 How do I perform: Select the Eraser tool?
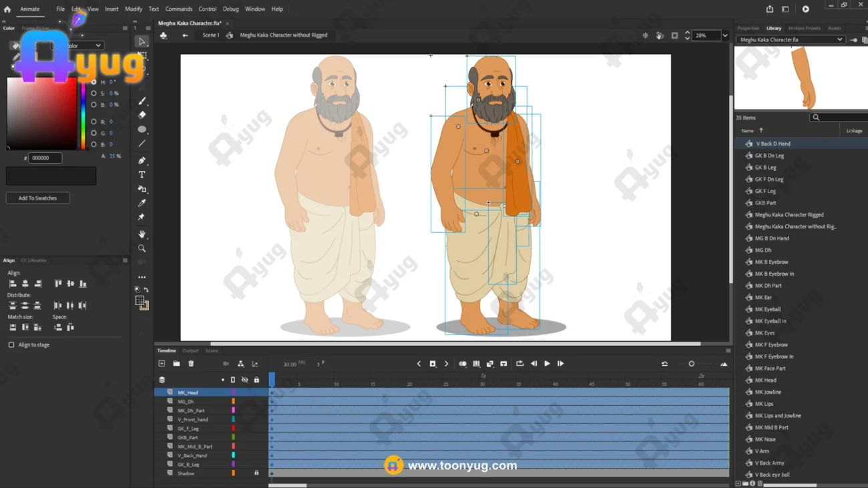[142, 115]
